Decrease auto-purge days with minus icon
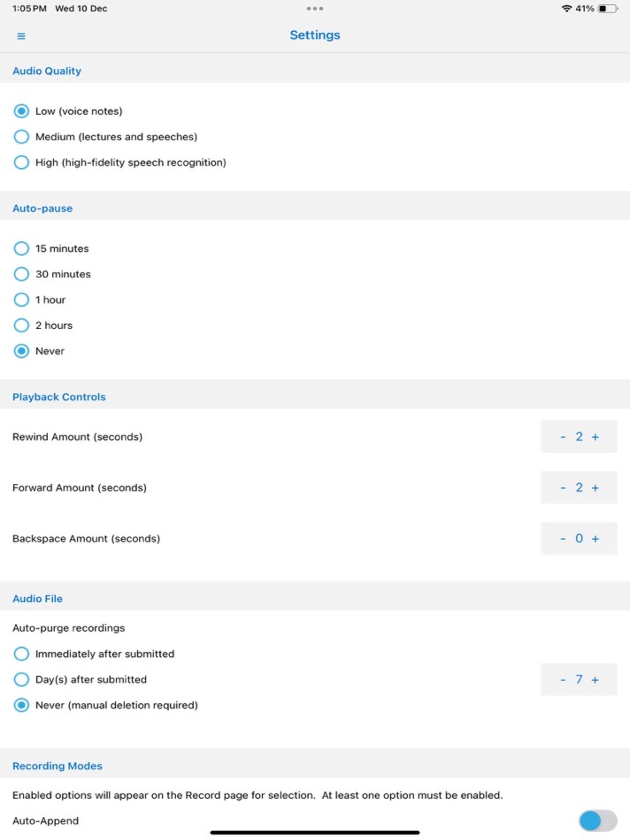The height and width of the screenshot is (840, 630). pyautogui.click(x=563, y=680)
